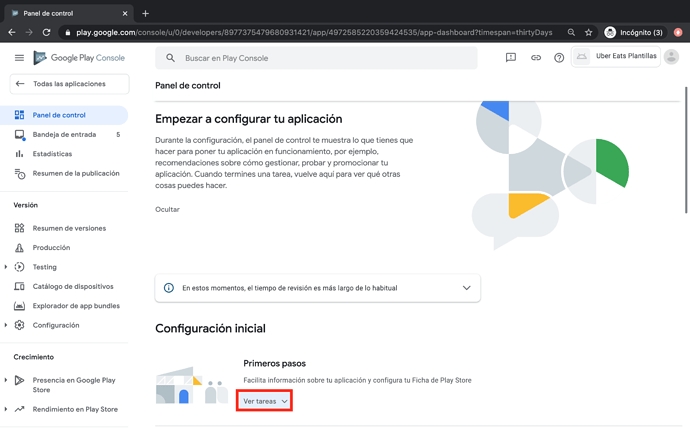Expand the Testing sidebar section
Screen dimensions: 690x431
coord(6,267)
